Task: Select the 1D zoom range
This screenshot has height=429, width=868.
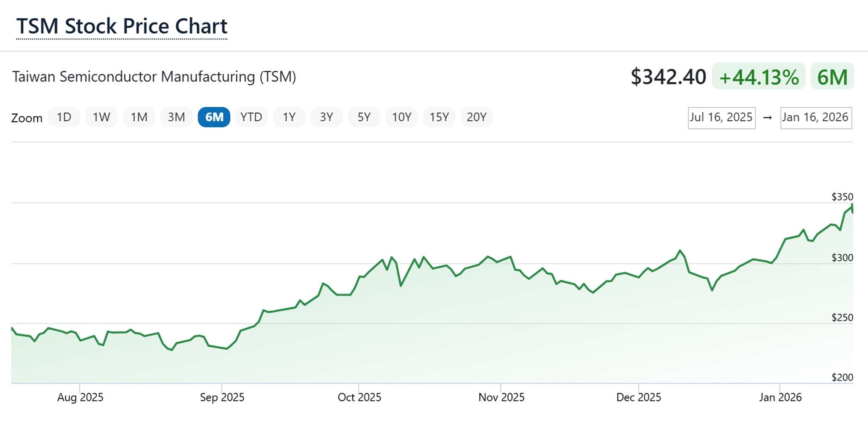Action: (x=64, y=117)
